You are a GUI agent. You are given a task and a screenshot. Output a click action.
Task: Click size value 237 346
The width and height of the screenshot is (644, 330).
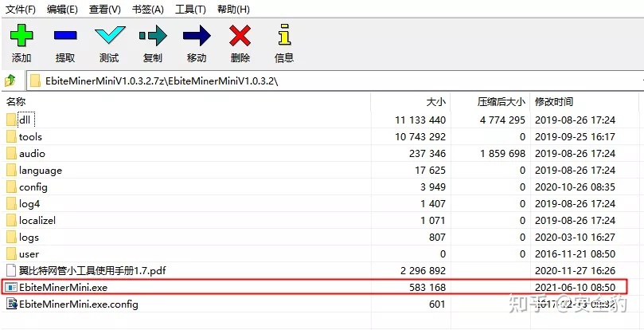click(427, 154)
